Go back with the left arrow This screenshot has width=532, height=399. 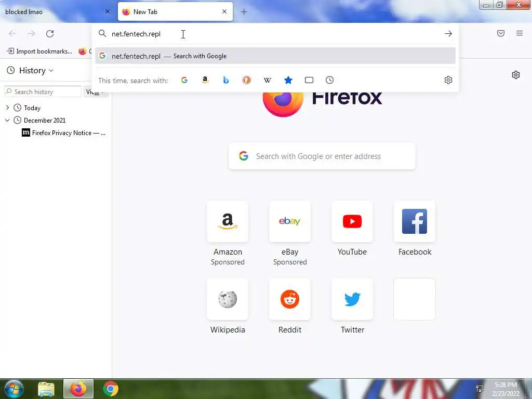[x=12, y=34]
